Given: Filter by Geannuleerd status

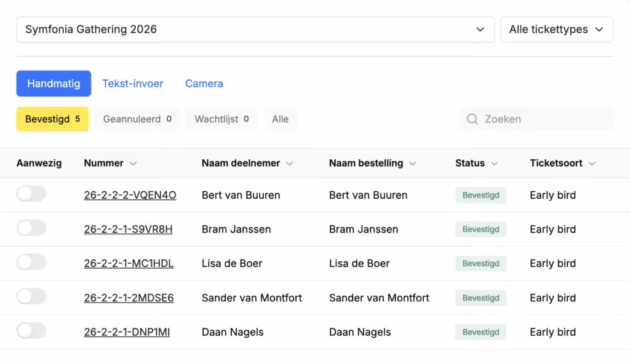Looking at the screenshot, I should [137, 119].
